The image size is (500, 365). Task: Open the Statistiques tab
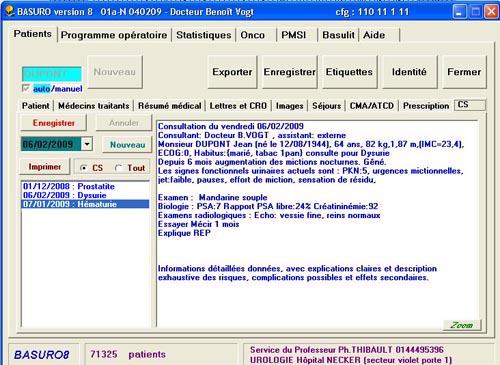pyautogui.click(x=204, y=35)
